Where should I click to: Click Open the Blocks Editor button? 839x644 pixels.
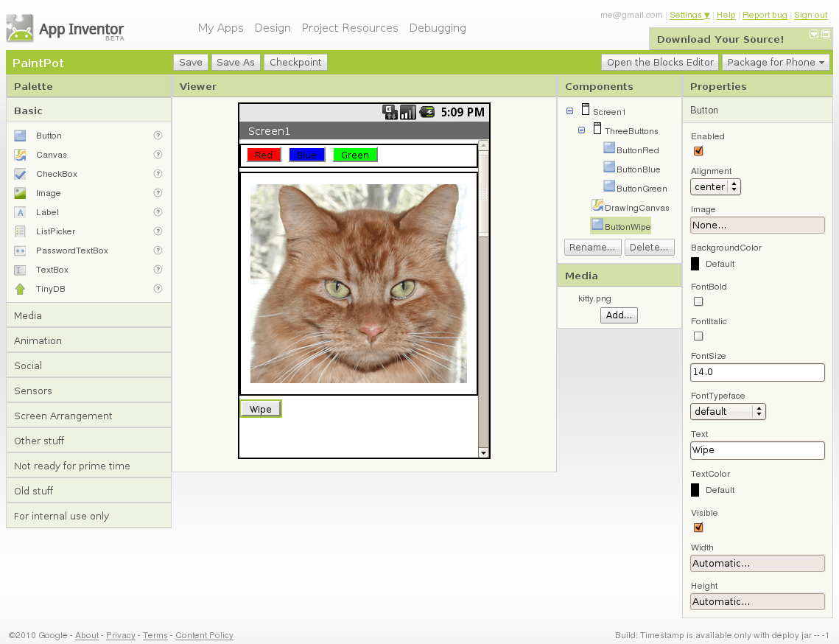pos(659,62)
